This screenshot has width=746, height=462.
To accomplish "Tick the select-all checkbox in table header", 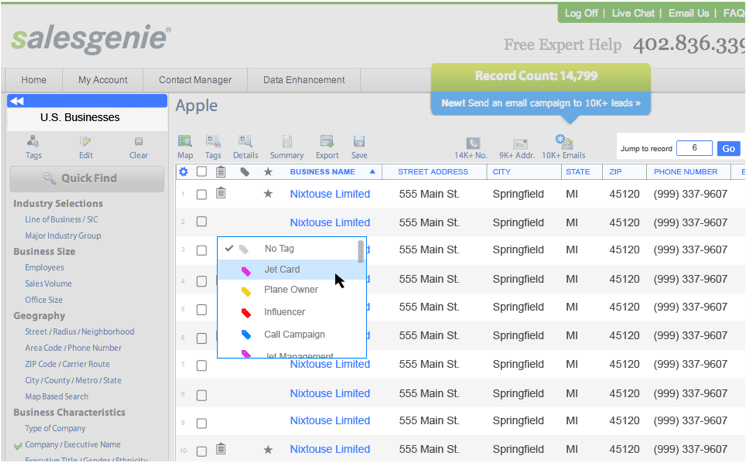I will [202, 171].
